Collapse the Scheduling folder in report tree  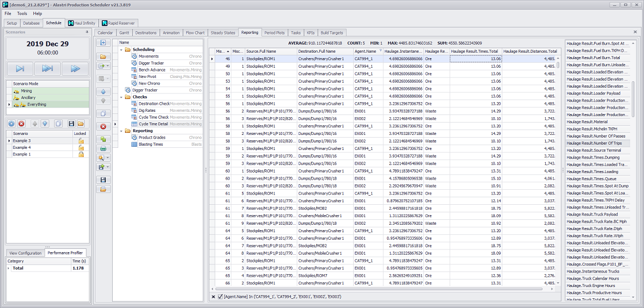pyautogui.click(x=122, y=49)
